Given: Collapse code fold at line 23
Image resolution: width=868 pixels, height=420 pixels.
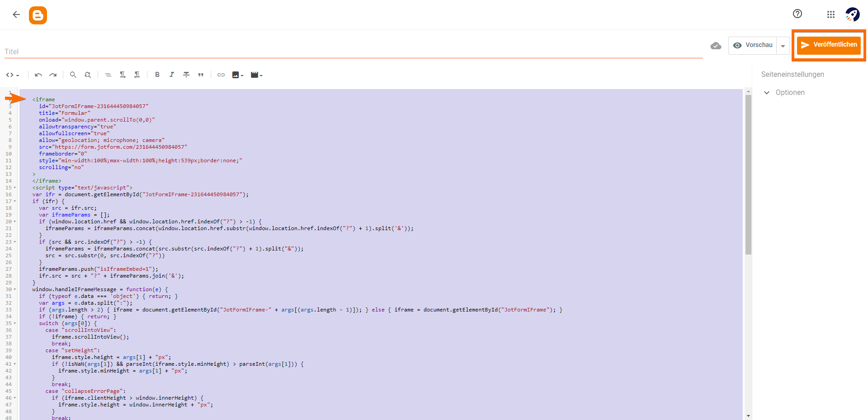Looking at the screenshot, I should coord(14,242).
